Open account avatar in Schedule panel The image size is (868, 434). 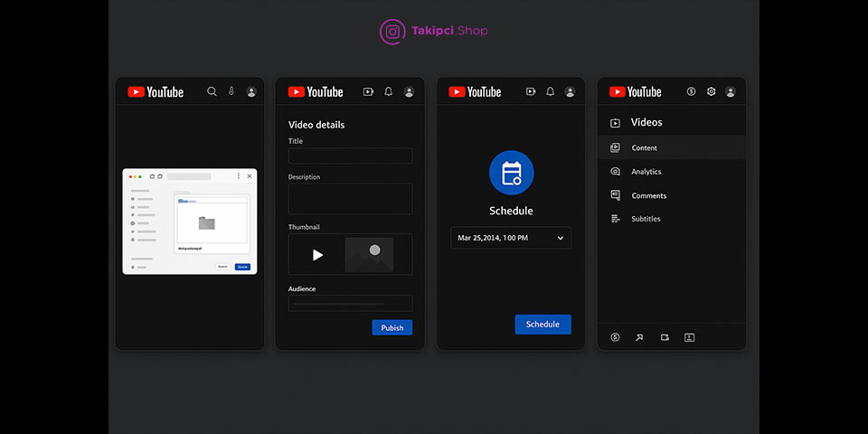click(570, 92)
